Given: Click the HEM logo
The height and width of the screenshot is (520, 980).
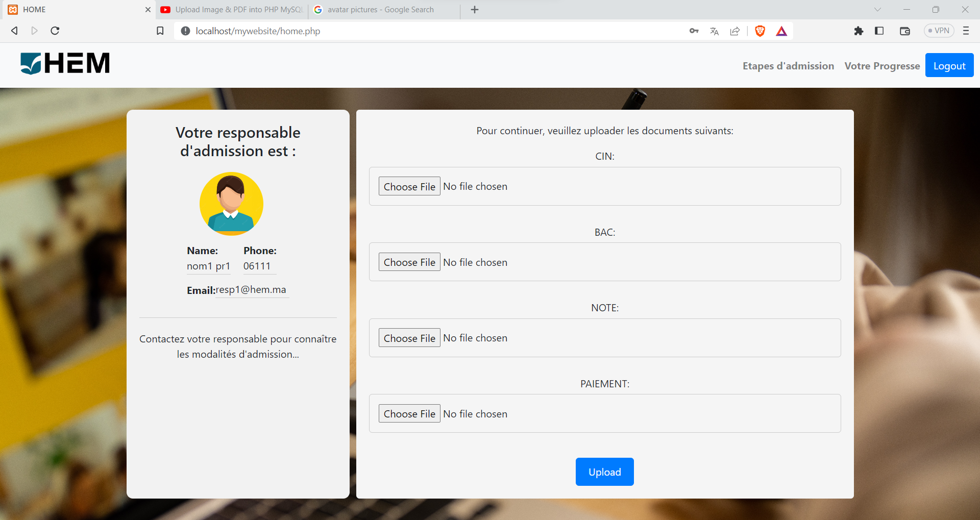Looking at the screenshot, I should pos(65,63).
